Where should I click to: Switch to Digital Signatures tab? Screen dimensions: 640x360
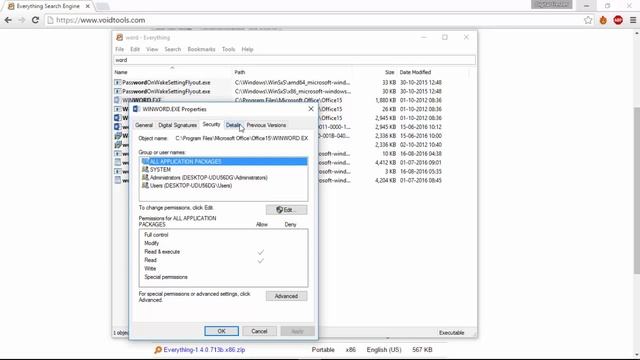[178, 125]
